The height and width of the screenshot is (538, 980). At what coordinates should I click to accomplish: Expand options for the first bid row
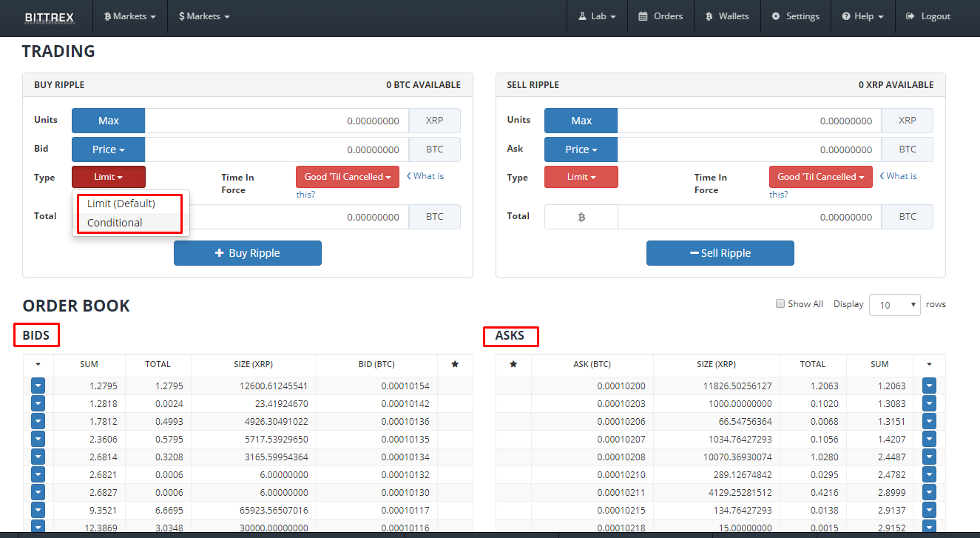click(38, 385)
